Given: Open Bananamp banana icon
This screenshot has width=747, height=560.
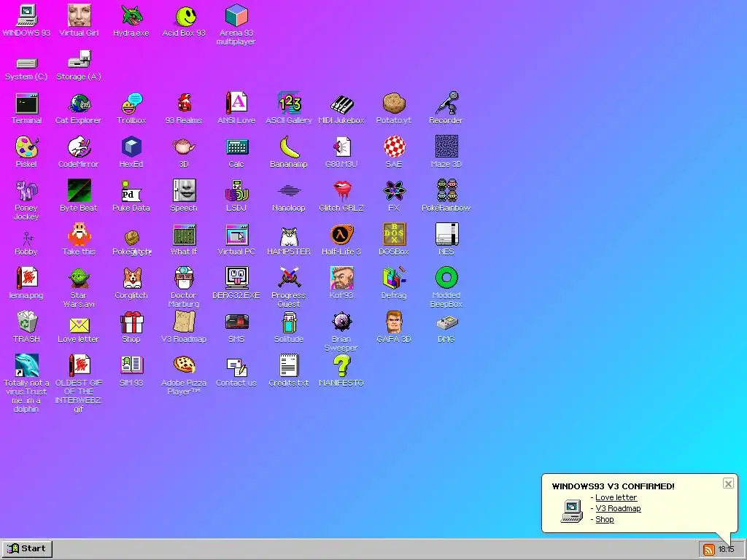Looking at the screenshot, I should point(289,147).
